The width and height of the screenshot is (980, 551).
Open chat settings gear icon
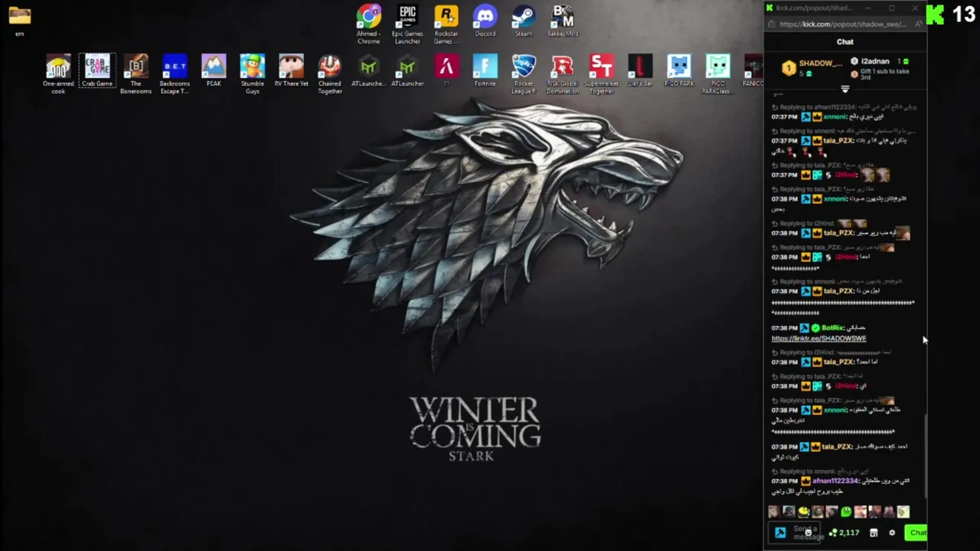[892, 533]
